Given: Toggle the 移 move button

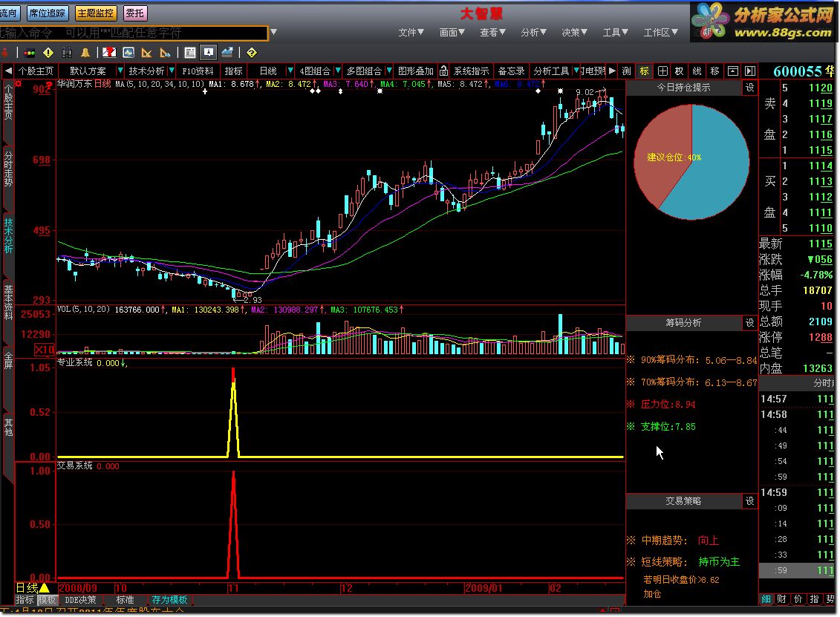Looking at the screenshot, I should click(x=714, y=71).
